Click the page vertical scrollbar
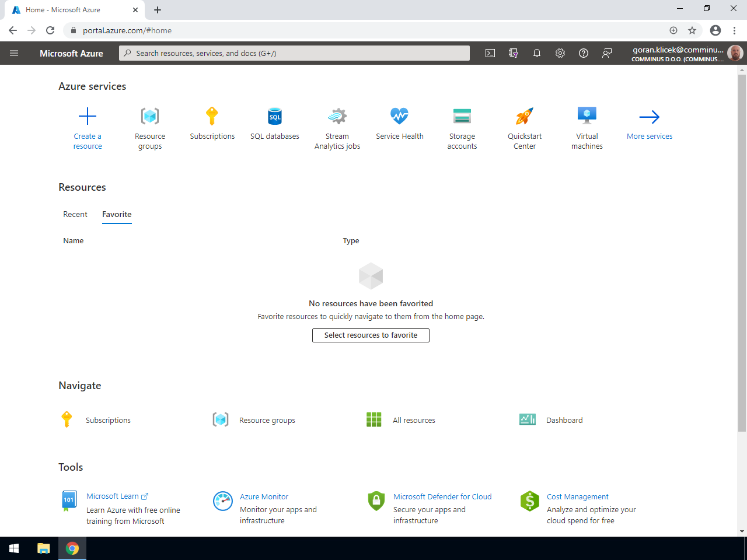 (742, 253)
